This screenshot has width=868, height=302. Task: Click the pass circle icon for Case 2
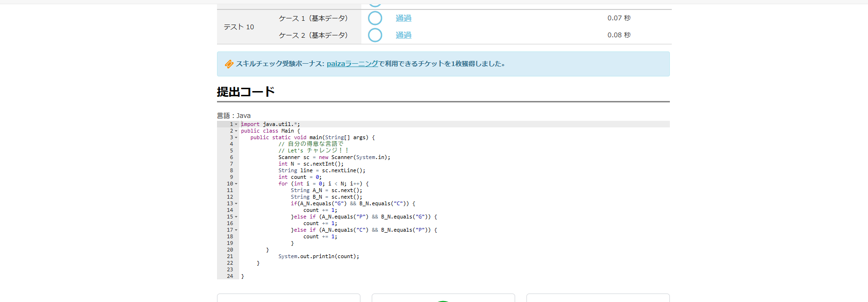[x=375, y=35]
